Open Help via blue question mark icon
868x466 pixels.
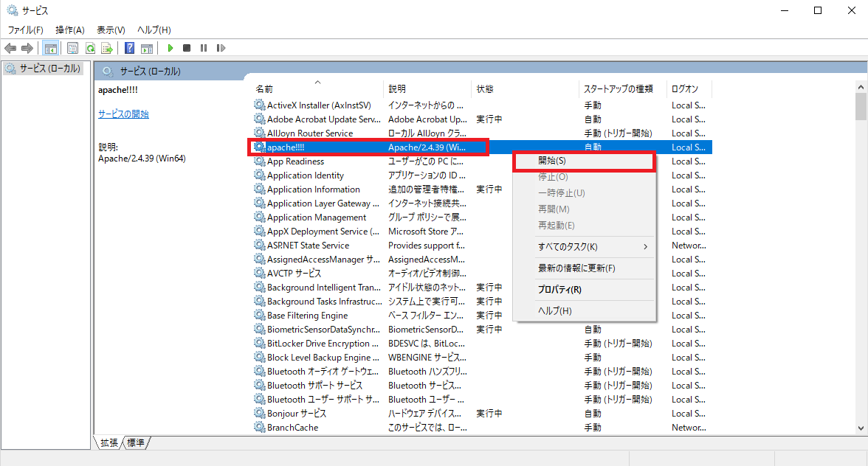pyautogui.click(x=129, y=48)
